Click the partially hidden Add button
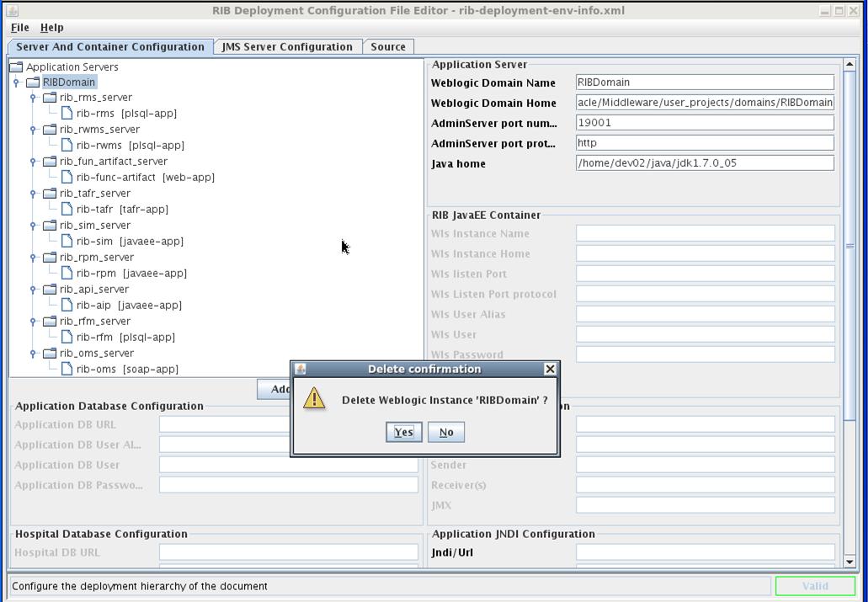868x602 pixels. coord(274,389)
